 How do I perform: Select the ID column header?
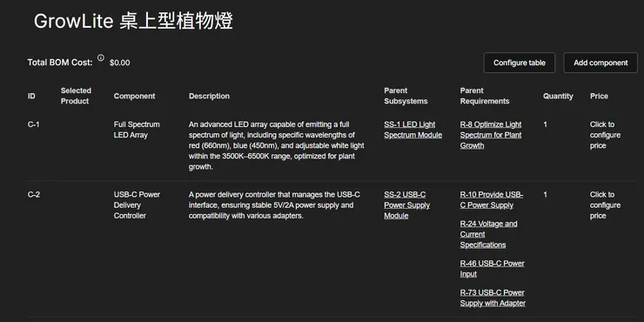[x=31, y=96]
